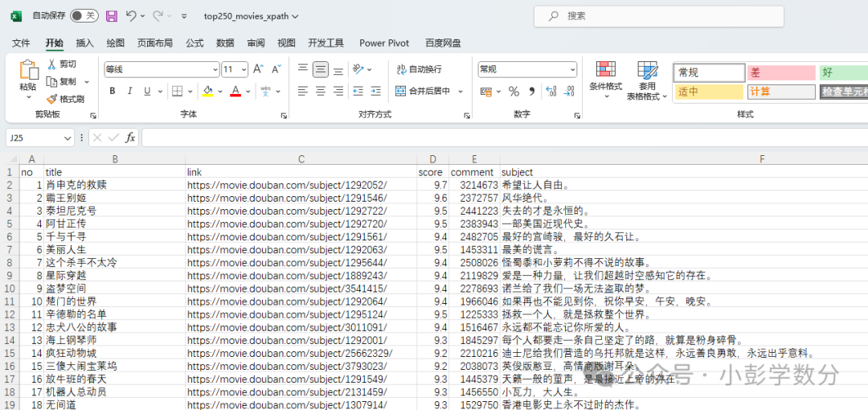
Task: Open 套用表格格式 table styles
Action: pyautogui.click(x=646, y=80)
